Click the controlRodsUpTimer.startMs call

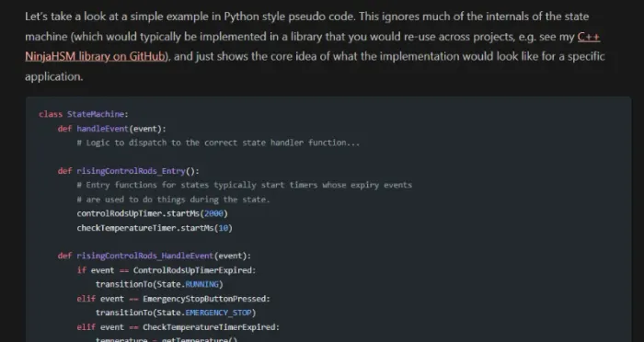[x=153, y=213]
